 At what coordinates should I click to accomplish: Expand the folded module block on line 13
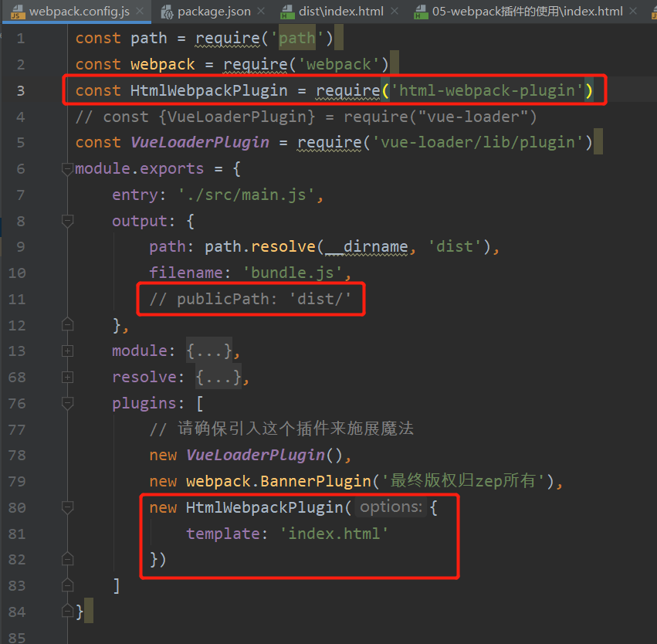coord(67,351)
